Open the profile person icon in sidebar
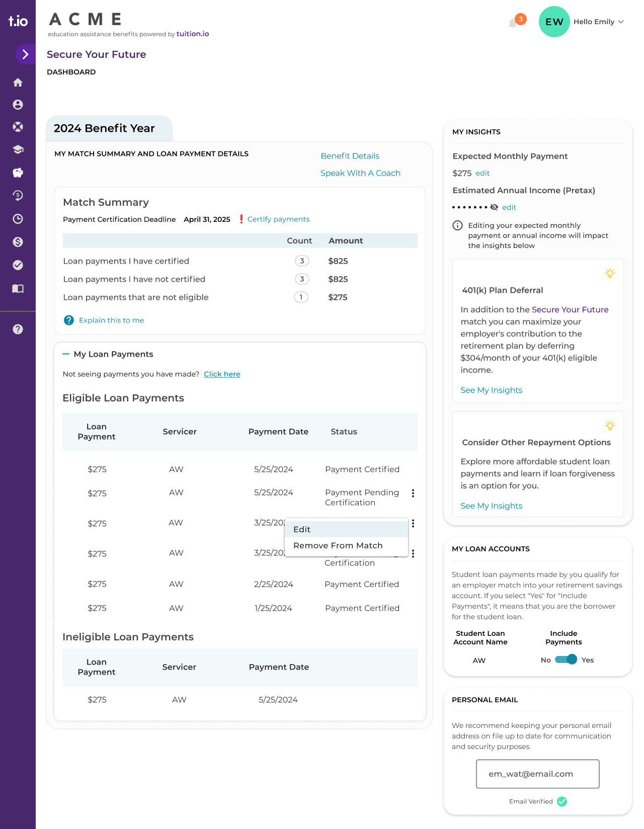Image resolution: width=644 pixels, height=829 pixels. (18, 105)
